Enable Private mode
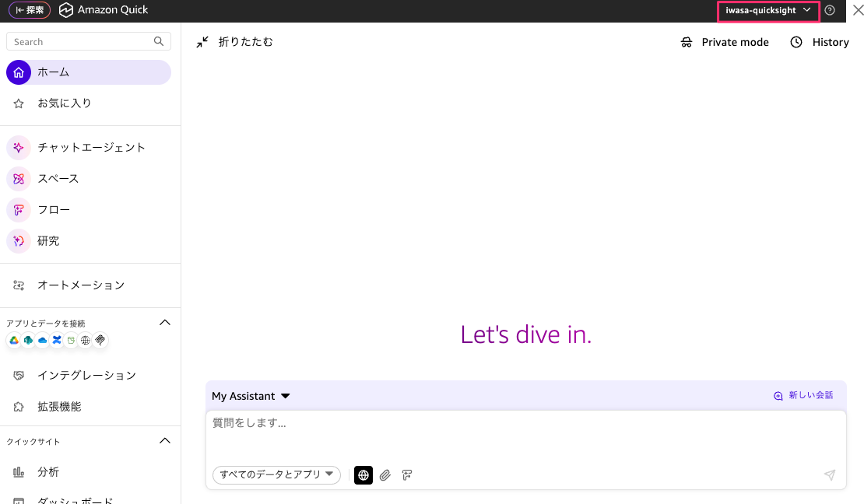864x504 pixels. (725, 42)
